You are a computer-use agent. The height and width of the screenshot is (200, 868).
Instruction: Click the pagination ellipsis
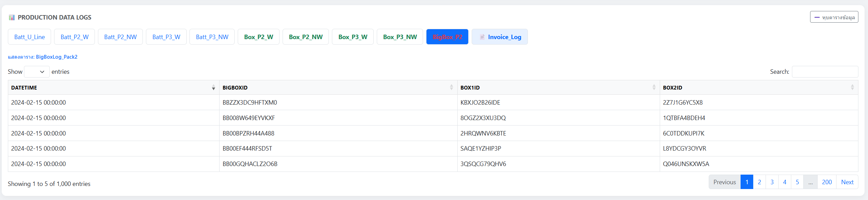tap(810, 182)
